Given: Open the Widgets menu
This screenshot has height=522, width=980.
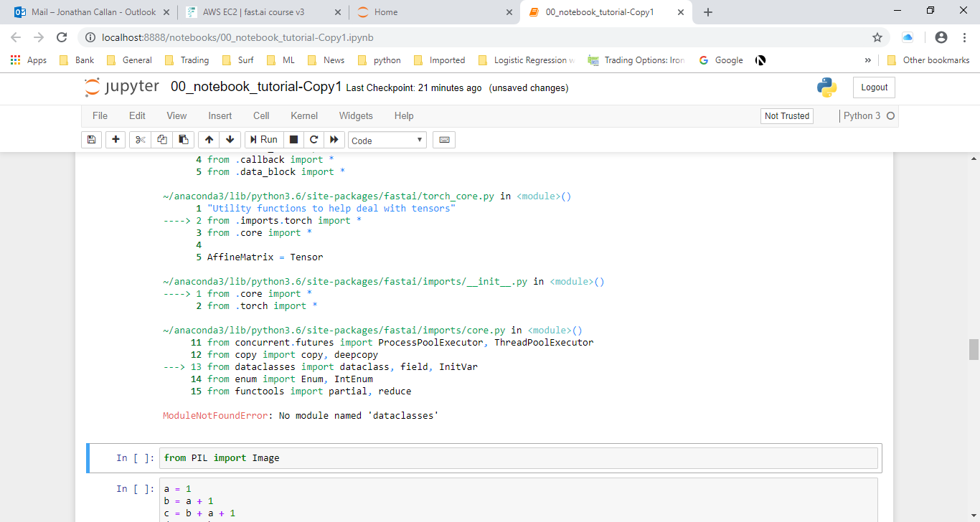Looking at the screenshot, I should coord(356,115).
